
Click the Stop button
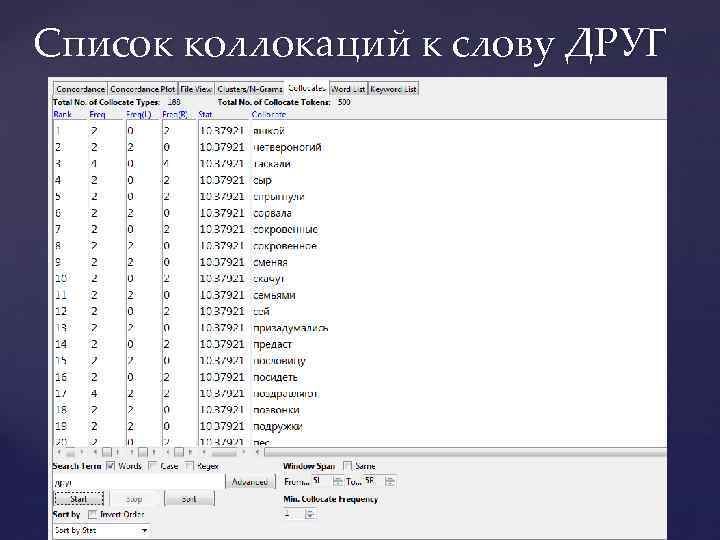(x=134, y=499)
